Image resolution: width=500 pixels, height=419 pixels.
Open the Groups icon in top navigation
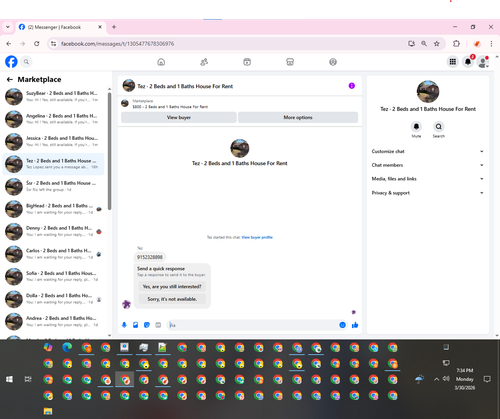[333, 62]
